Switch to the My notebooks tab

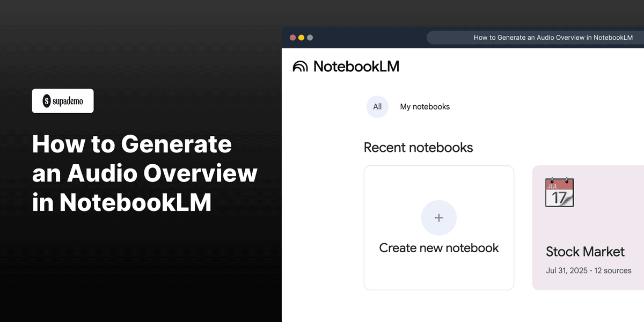click(x=425, y=106)
